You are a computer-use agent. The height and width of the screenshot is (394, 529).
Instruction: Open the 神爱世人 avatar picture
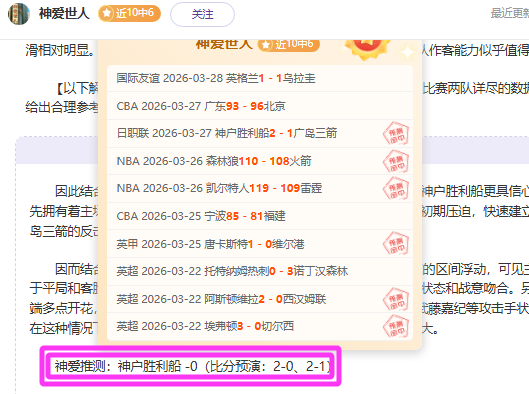pos(19,14)
